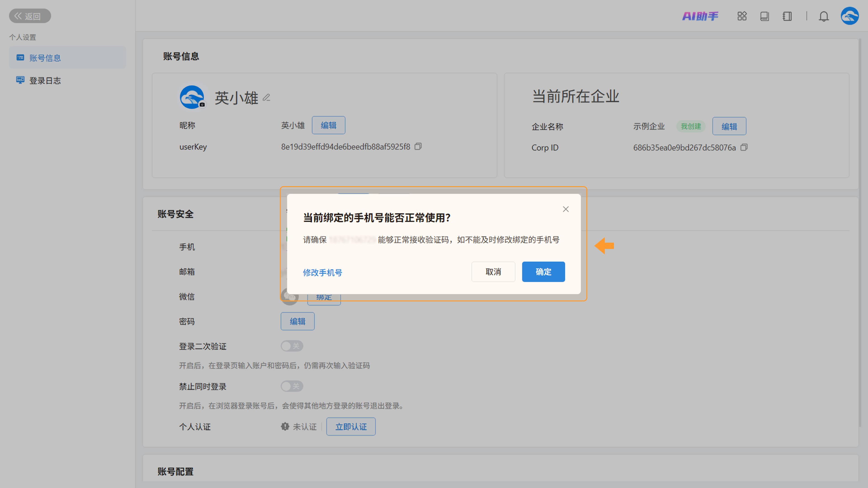Open the apps grid icon in the header

742,16
